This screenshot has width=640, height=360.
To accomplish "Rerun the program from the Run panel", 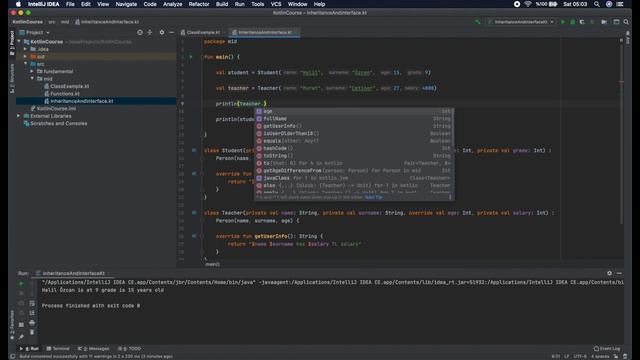I will pyautogui.click(x=21, y=283).
